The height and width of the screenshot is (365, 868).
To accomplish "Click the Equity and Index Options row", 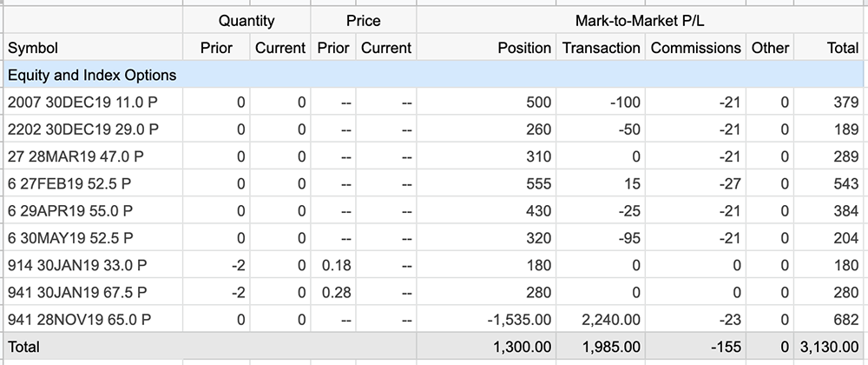I will pos(434,75).
